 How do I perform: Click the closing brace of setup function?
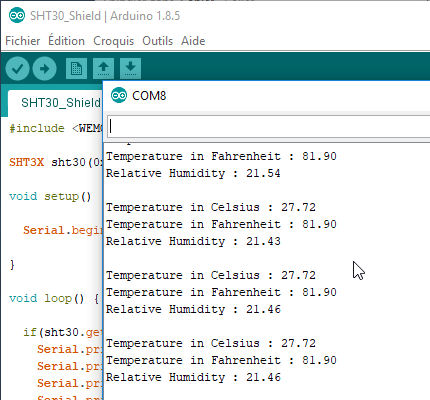[12, 265]
